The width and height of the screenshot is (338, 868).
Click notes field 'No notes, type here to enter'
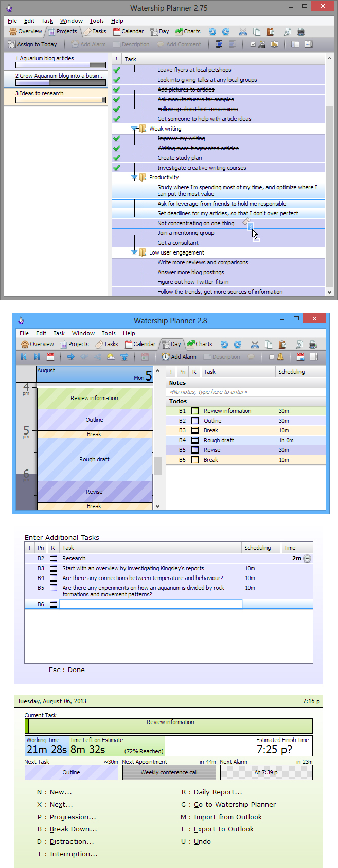point(246,392)
